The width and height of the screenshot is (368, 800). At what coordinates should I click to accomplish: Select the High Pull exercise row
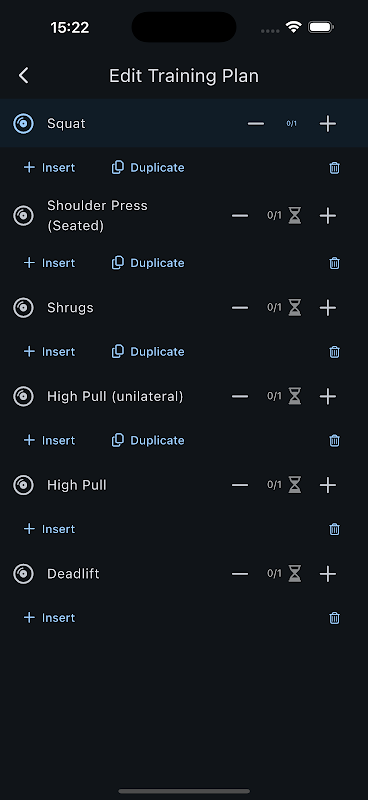coord(184,485)
